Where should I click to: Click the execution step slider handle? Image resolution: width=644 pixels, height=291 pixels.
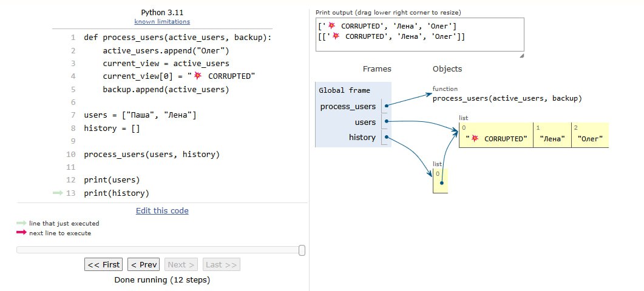(x=302, y=250)
